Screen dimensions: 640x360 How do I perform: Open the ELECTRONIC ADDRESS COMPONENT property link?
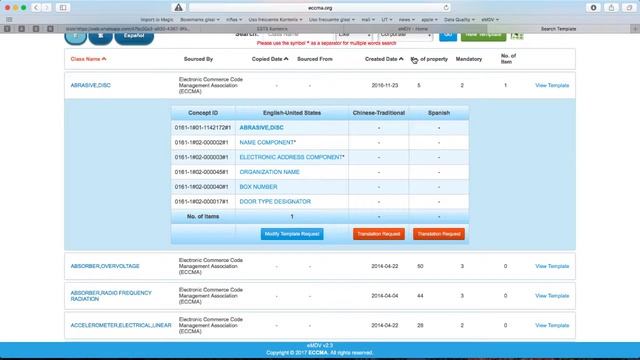click(x=291, y=157)
